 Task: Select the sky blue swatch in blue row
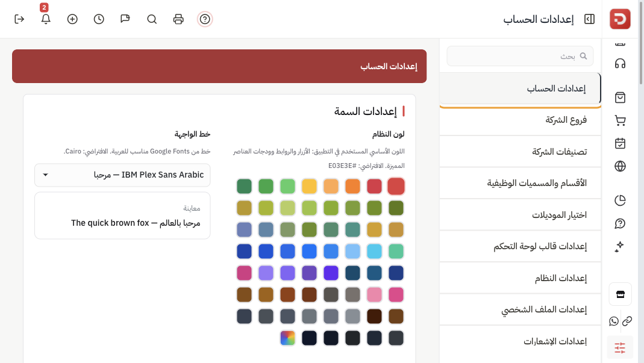374,251
